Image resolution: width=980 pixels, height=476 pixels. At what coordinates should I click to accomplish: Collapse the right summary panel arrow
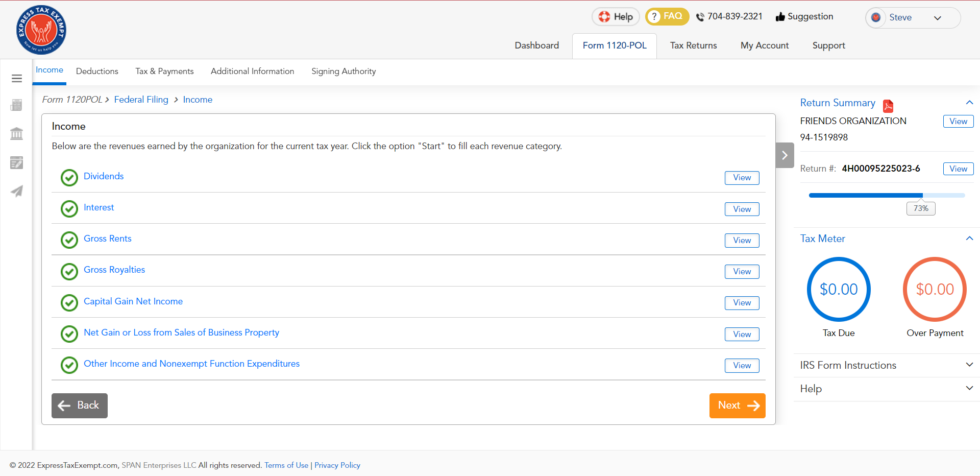coord(785,155)
